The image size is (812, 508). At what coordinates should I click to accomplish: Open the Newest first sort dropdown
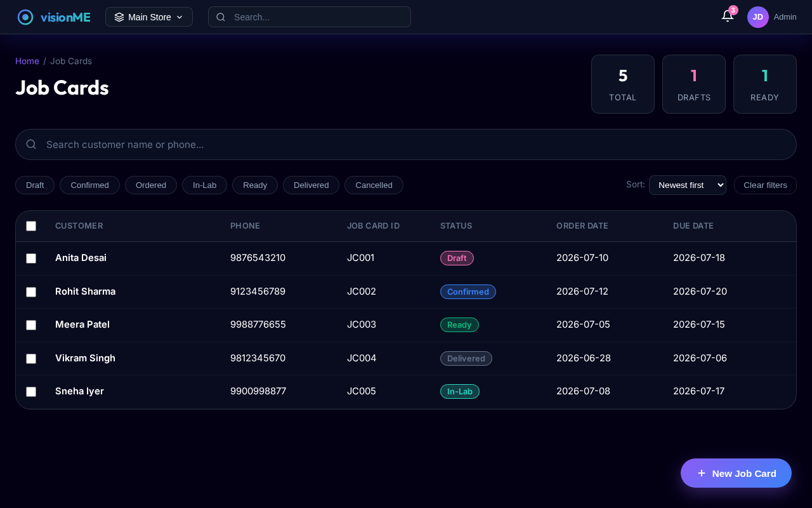click(688, 185)
